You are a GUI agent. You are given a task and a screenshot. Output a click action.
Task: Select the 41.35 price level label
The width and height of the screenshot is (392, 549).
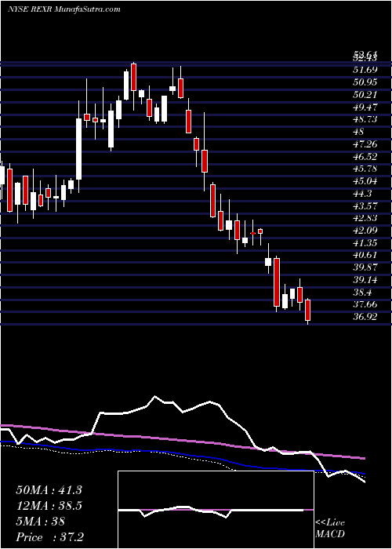pyautogui.click(x=365, y=242)
